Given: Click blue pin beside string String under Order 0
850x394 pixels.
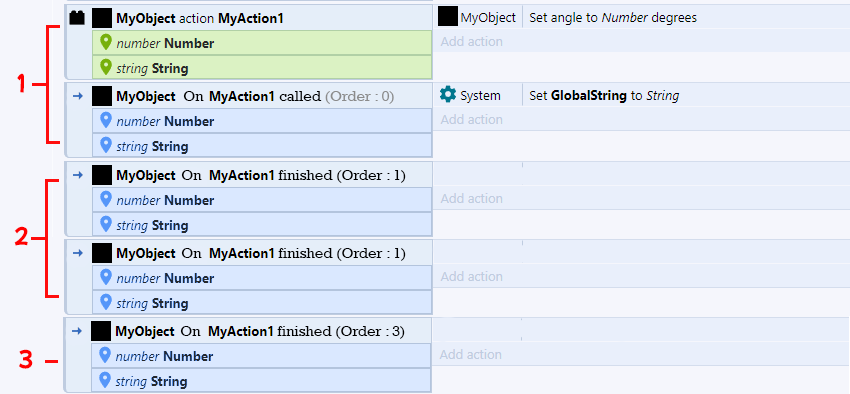Looking at the screenshot, I should [x=106, y=146].
